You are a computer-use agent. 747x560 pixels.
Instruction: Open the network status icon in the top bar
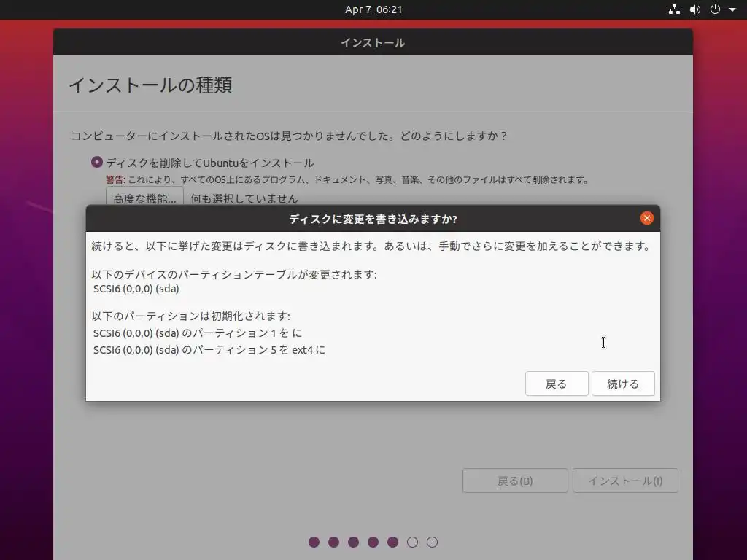[x=674, y=9]
